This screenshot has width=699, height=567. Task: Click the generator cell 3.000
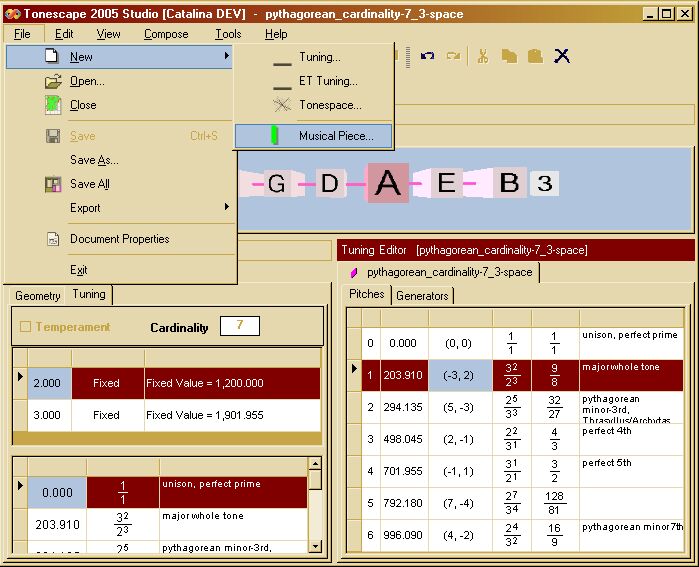point(49,415)
